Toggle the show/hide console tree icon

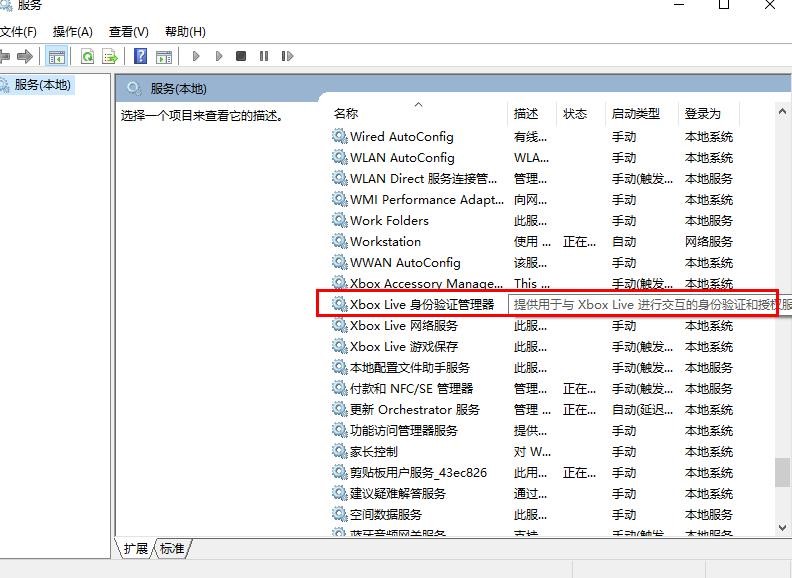tap(57, 57)
